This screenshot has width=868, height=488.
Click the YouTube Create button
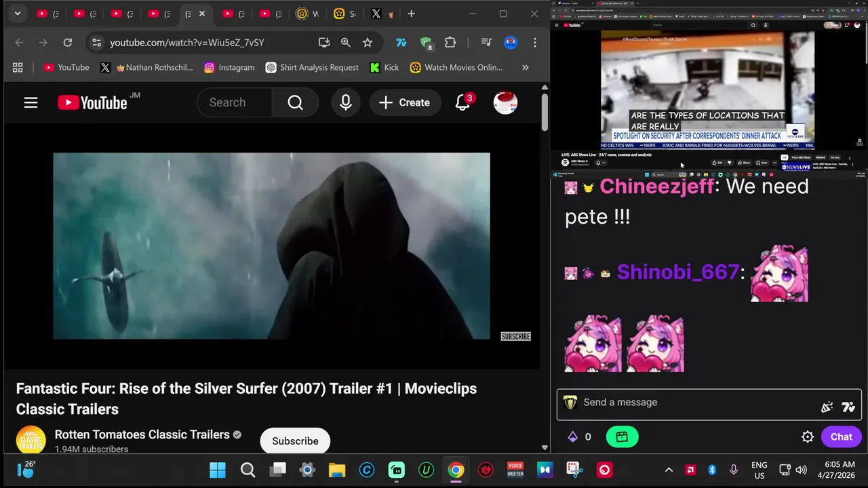coord(404,102)
